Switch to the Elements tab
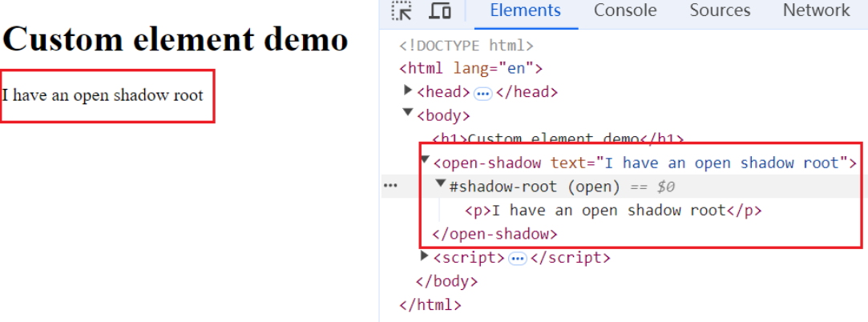The width and height of the screenshot is (868, 322). pyautogui.click(x=525, y=10)
